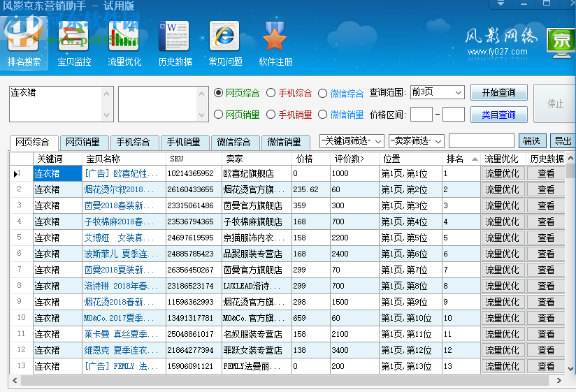Click the 价格 column header
Viewport: 576px width, 392px height.
coord(311,159)
